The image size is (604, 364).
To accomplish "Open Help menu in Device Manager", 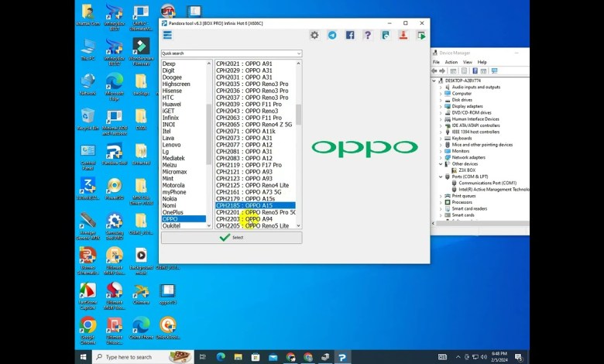I will pos(482,62).
